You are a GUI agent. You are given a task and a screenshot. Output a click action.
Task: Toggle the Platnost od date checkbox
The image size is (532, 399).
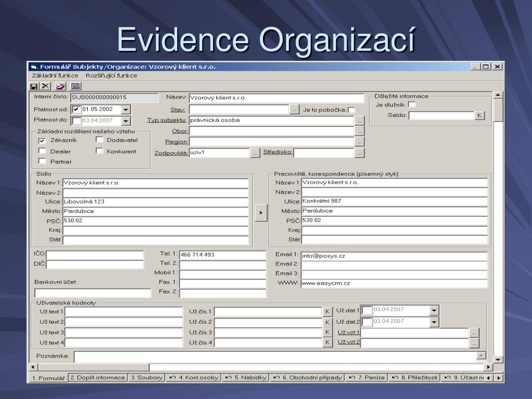(76, 110)
